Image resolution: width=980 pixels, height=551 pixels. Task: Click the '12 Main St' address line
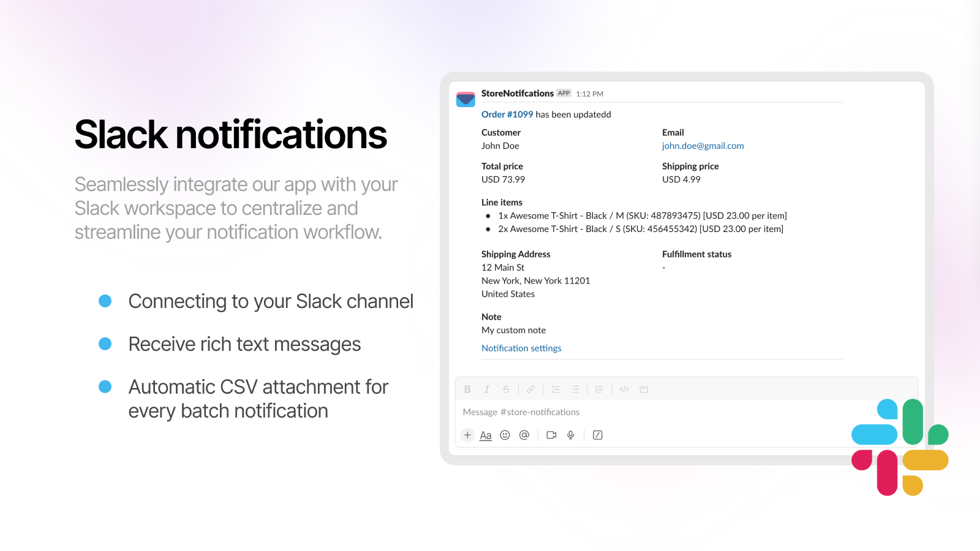pos(503,268)
